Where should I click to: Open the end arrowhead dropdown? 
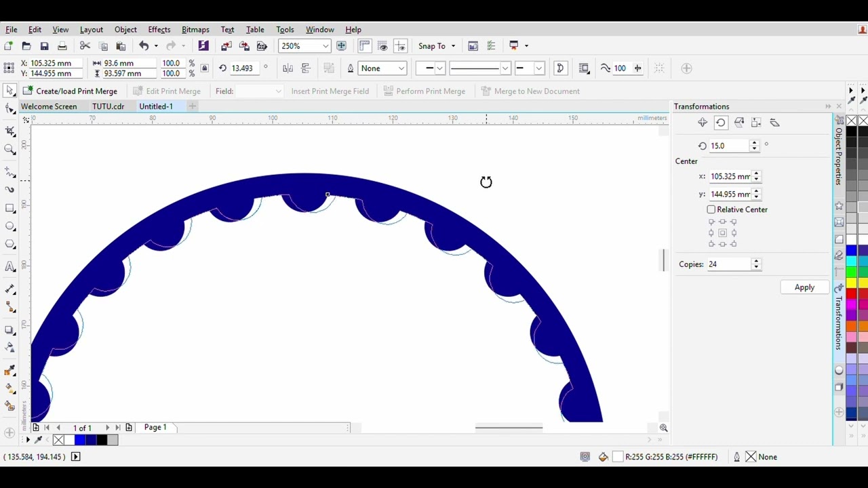click(x=539, y=68)
